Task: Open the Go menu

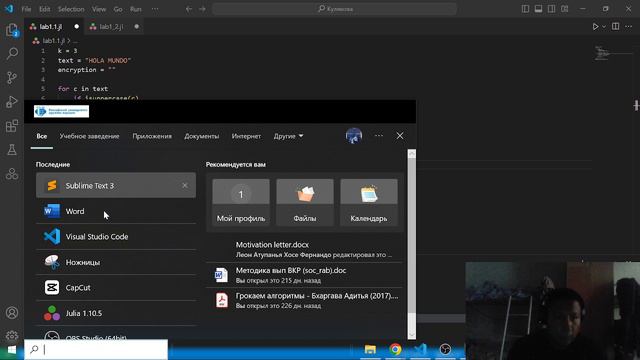Action: coord(118,9)
